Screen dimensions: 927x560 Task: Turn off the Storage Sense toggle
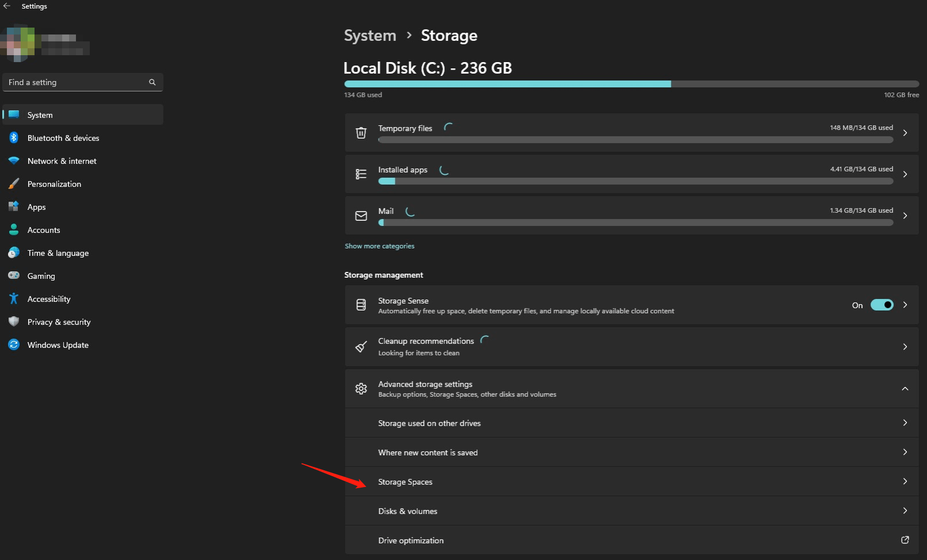[x=882, y=305]
